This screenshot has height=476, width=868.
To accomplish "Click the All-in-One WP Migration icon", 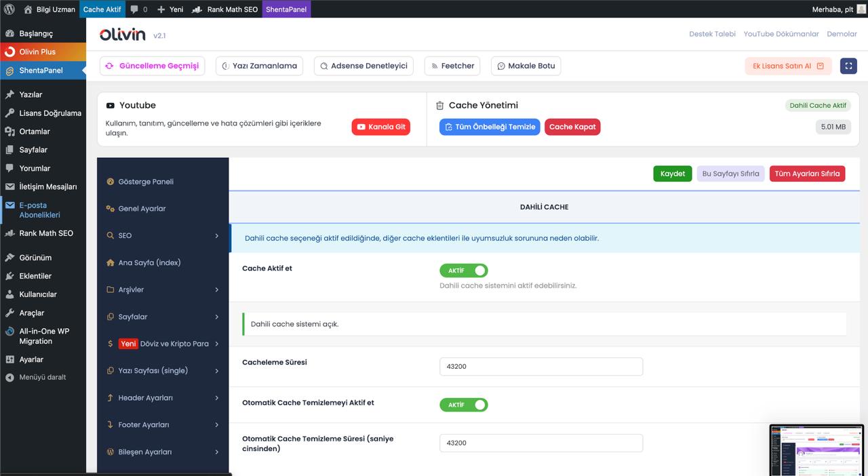I will [9, 332].
